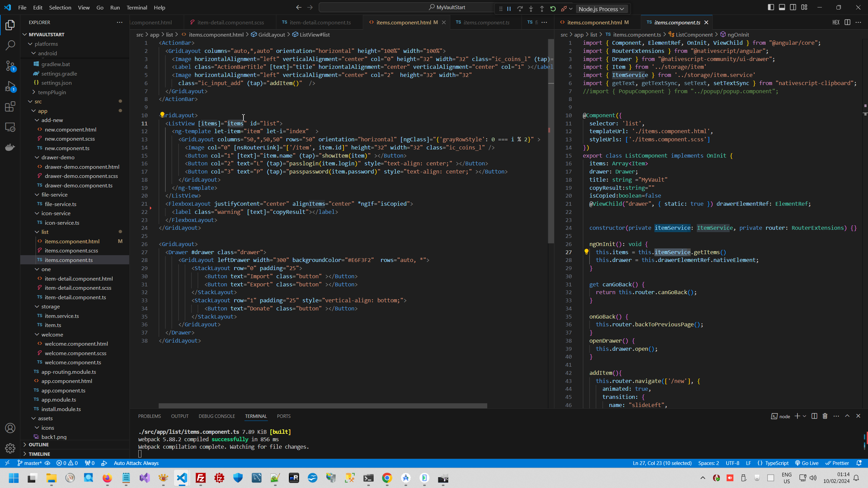Expand the OUTLINE section

pyautogui.click(x=39, y=445)
